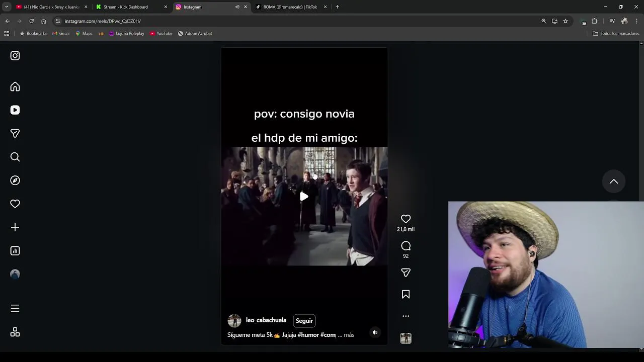Open the profile avatar in the sidebar
The image size is (644, 362).
(x=15, y=274)
